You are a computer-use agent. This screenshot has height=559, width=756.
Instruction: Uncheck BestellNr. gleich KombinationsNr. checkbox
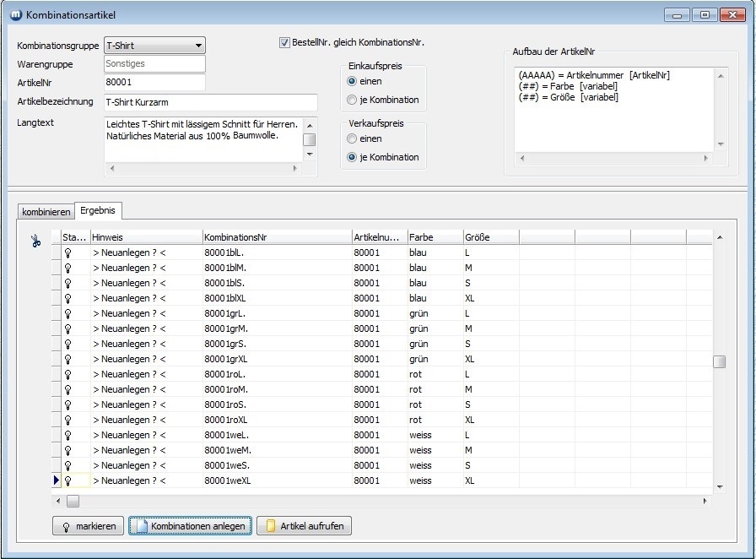coord(284,43)
